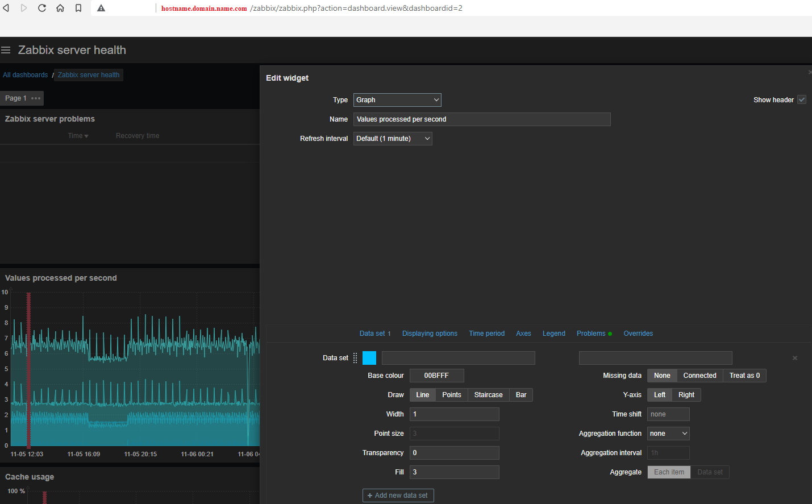The height and width of the screenshot is (504, 812).
Task: Click inside the widget Name input field
Action: coord(482,119)
